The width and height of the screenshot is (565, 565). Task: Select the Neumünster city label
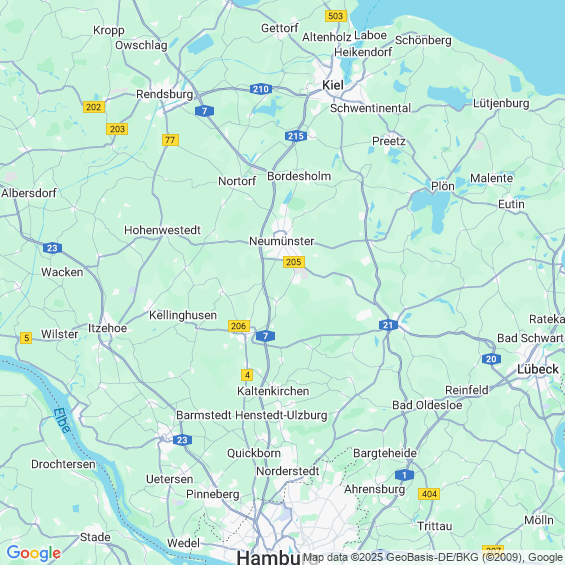[282, 241]
